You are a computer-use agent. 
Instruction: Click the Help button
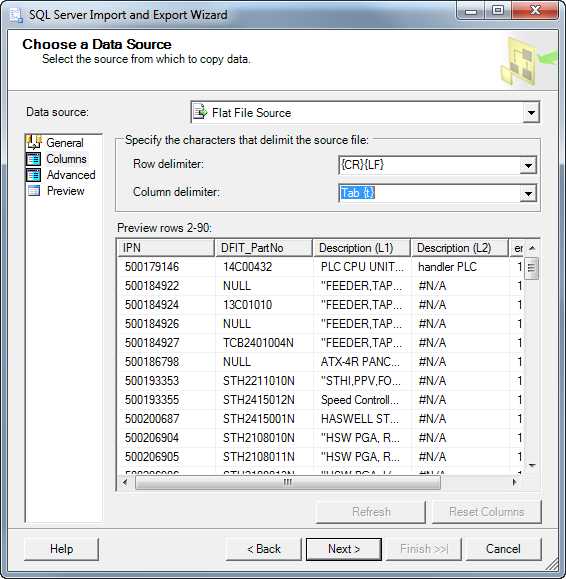point(61,549)
